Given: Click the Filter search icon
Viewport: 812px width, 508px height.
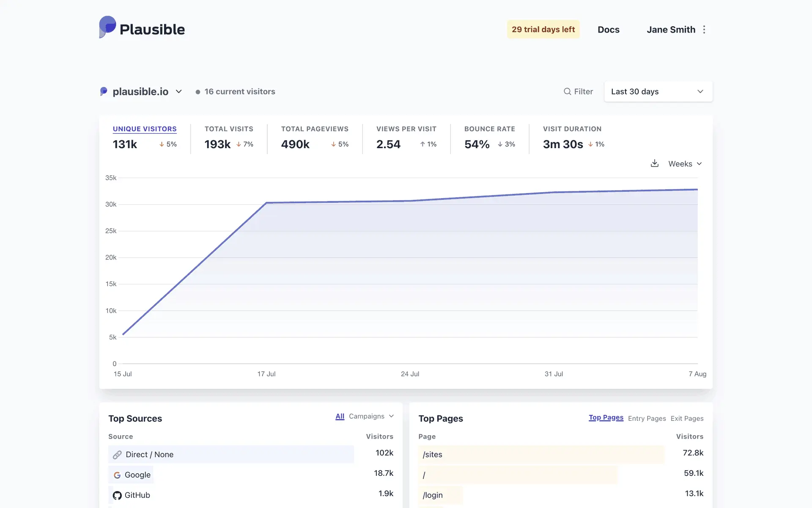Looking at the screenshot, I should [567, 91].
